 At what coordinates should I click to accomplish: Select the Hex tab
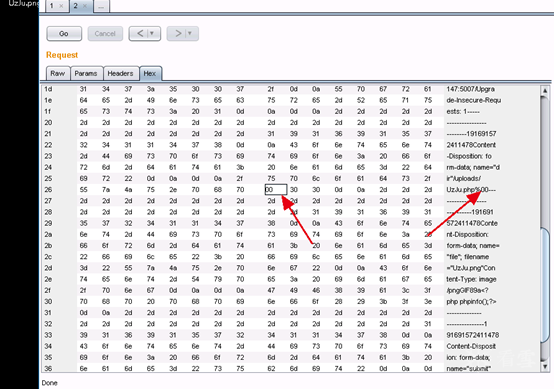[150, 73]
